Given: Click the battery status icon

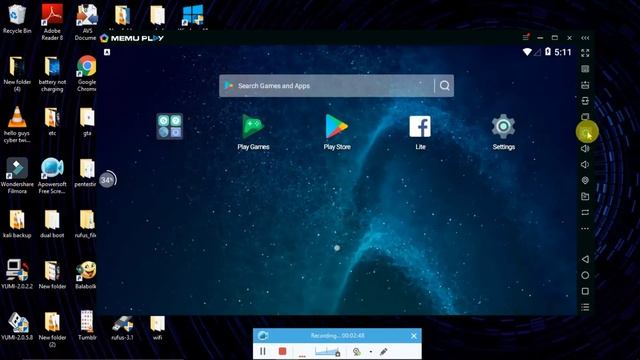Looking at the screenshot, I should click(x=548, y=52).
